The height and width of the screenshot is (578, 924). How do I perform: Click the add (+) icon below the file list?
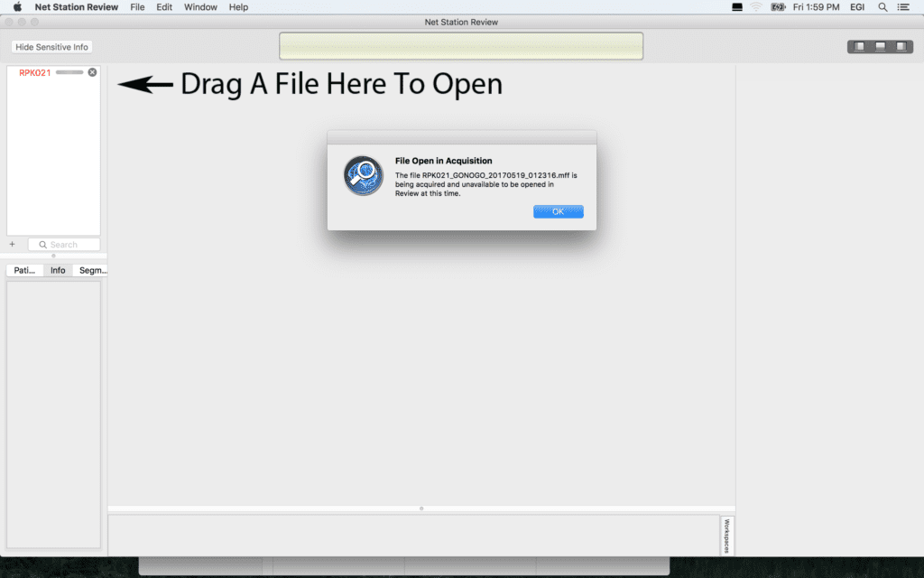click(x=13, y=244)
